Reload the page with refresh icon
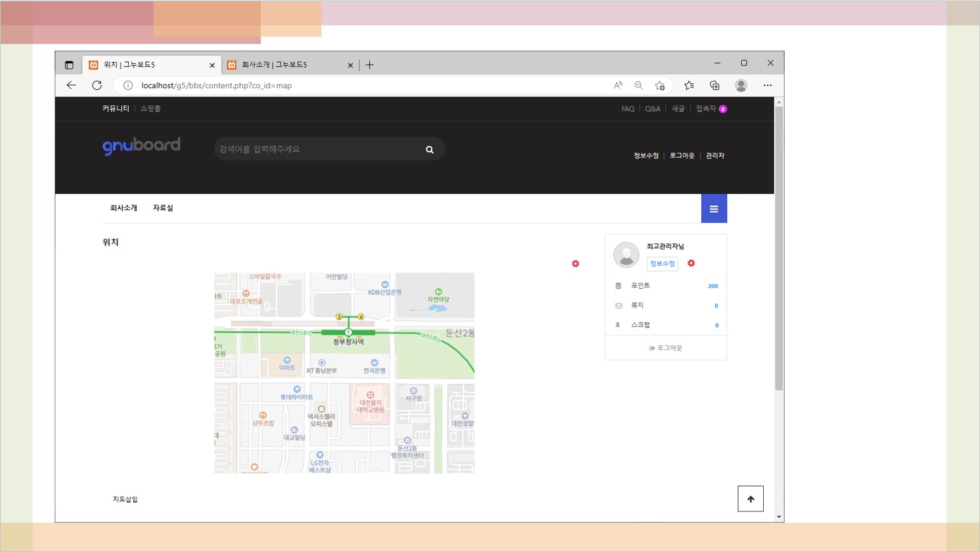The height and width of the screenshot is (552, 980). pos(97,85)
